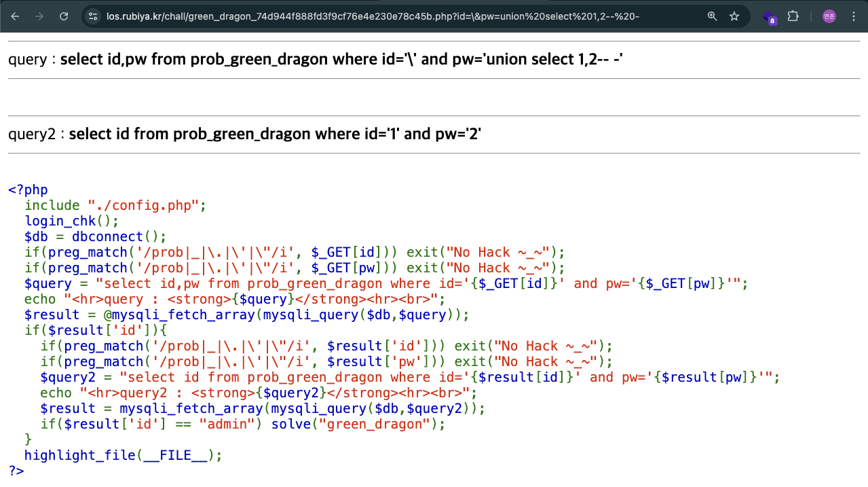Click the closing "?>" tag
The width and height of the screenshot is (868, 487).
(x=16, y=471)
